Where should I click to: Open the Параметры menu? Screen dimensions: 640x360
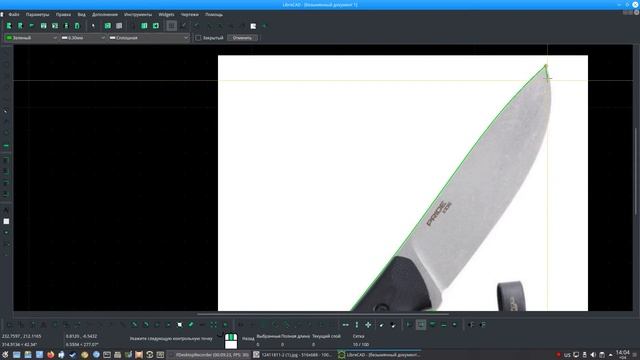[37, 14]
